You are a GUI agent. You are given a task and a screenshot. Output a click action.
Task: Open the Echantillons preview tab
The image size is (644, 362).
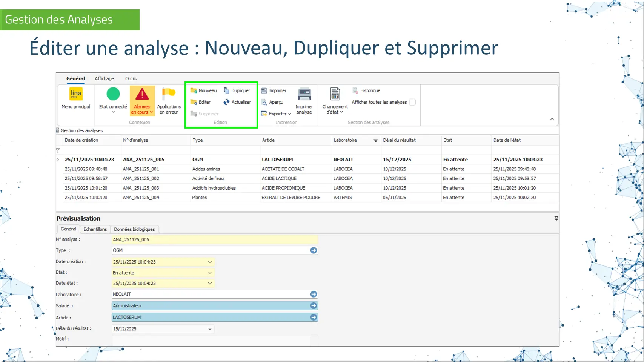tap(95, 229)
